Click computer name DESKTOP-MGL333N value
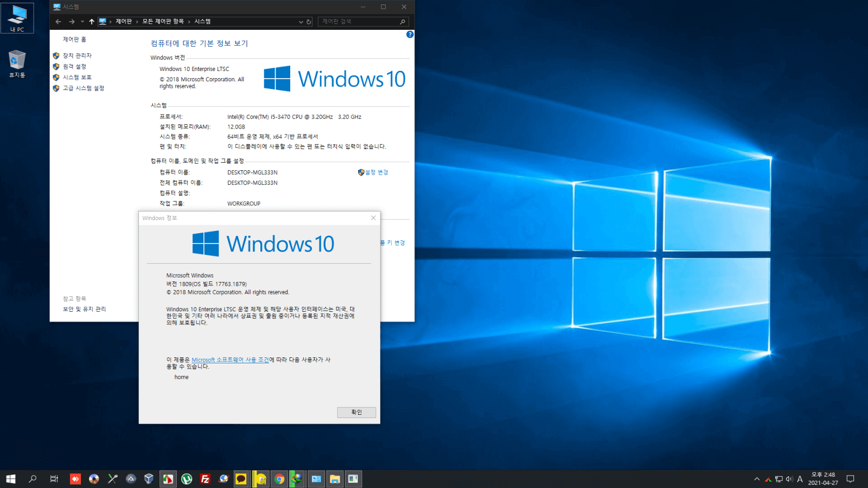 coord(252,172)
